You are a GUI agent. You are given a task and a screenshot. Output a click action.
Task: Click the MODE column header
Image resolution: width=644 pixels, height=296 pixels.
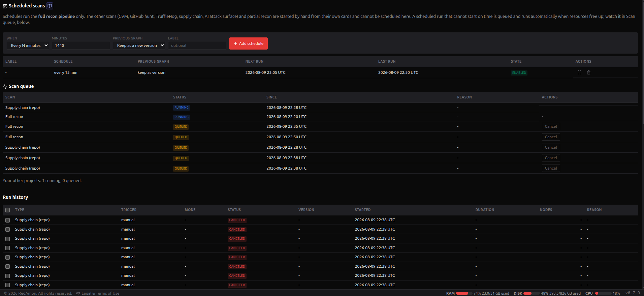[x=190, y=210]
